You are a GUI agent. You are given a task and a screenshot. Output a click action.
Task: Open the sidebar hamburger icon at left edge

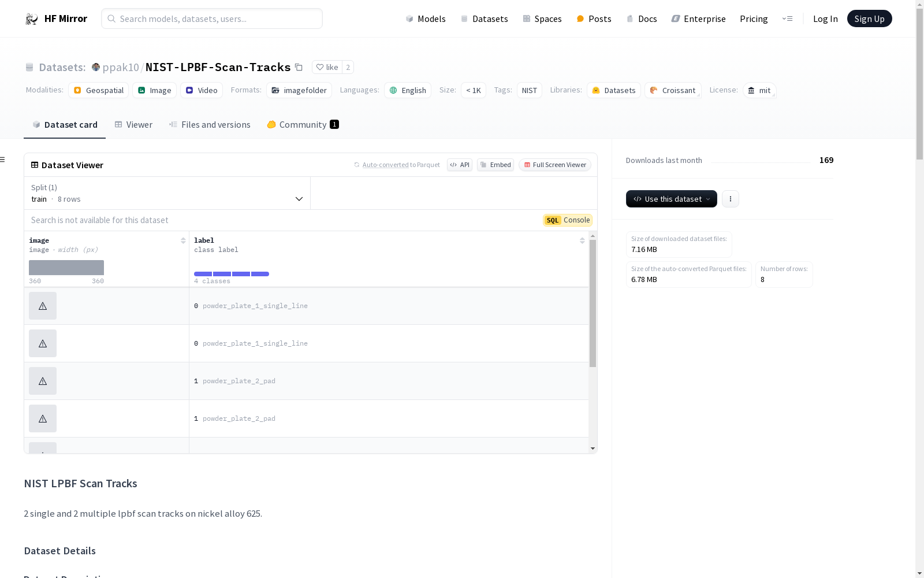coord(2,160)
